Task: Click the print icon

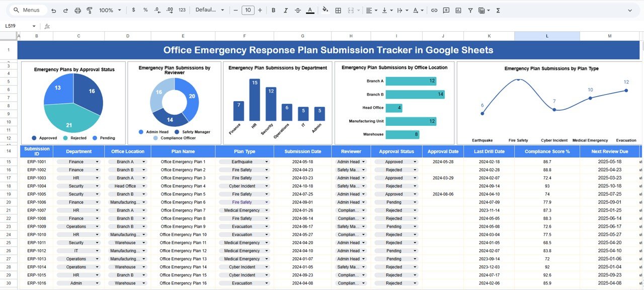Action: [77, 10]
